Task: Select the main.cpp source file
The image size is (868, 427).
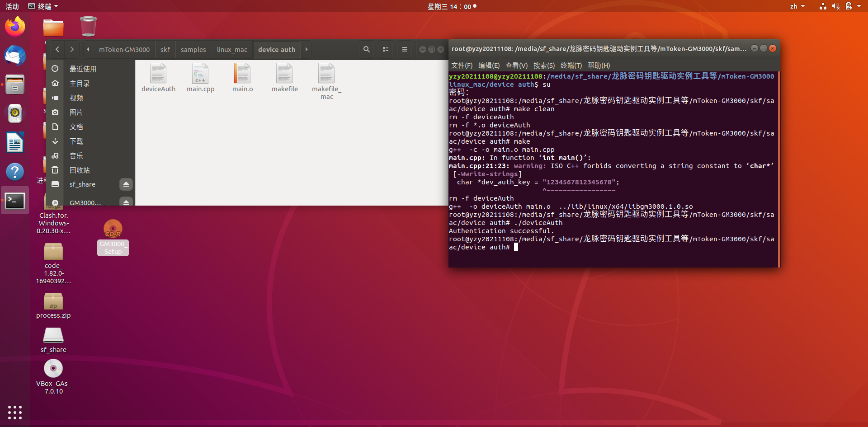Action: click(200, 78)
